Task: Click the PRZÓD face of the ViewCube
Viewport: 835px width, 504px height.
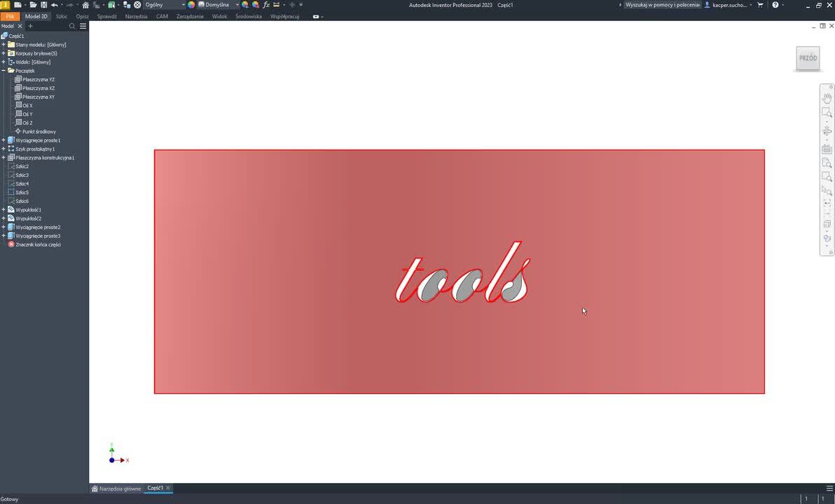Action: click(x=808, y=58)
